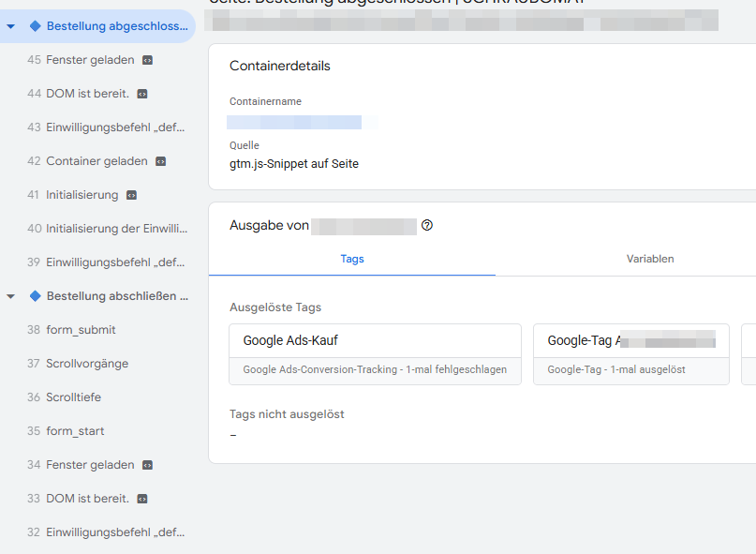
Task: Click the help icon beside Ausgabe von
Action: (427, 226)
